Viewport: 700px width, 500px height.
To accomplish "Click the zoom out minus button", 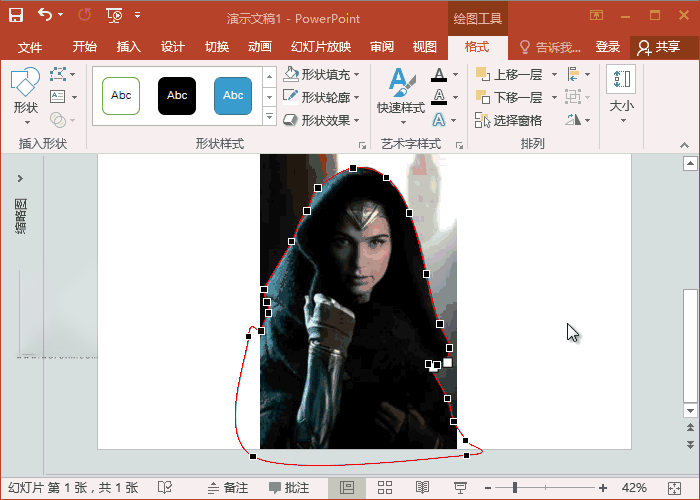I will pyautogui.click(x=488, y=488).
